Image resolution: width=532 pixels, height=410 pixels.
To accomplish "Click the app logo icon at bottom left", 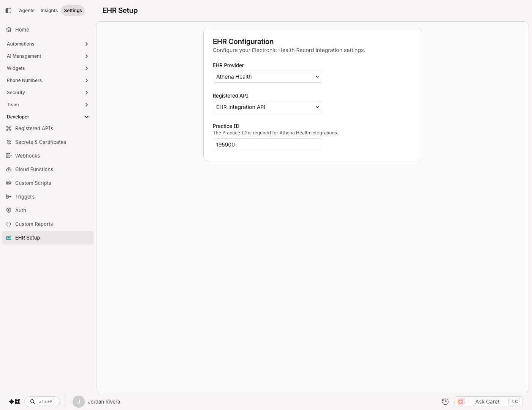I will pyautogui.click(x=14, y=402).
